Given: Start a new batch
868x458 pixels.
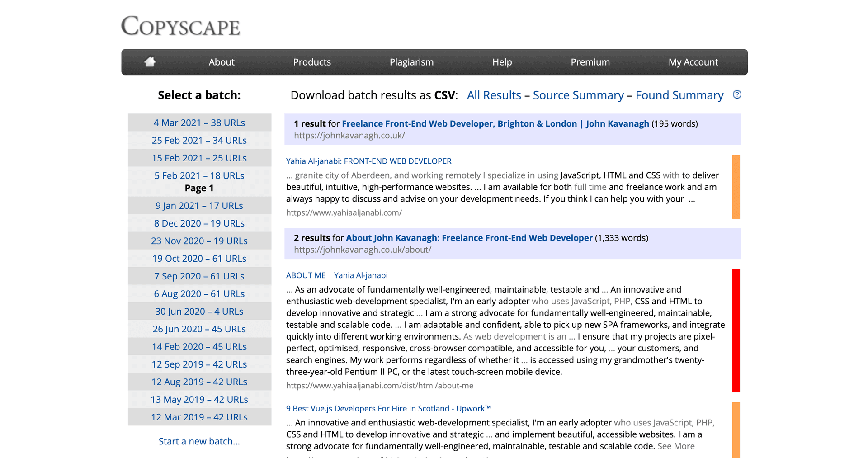Looking at the screenshot, I should click(x=199, y=441).
